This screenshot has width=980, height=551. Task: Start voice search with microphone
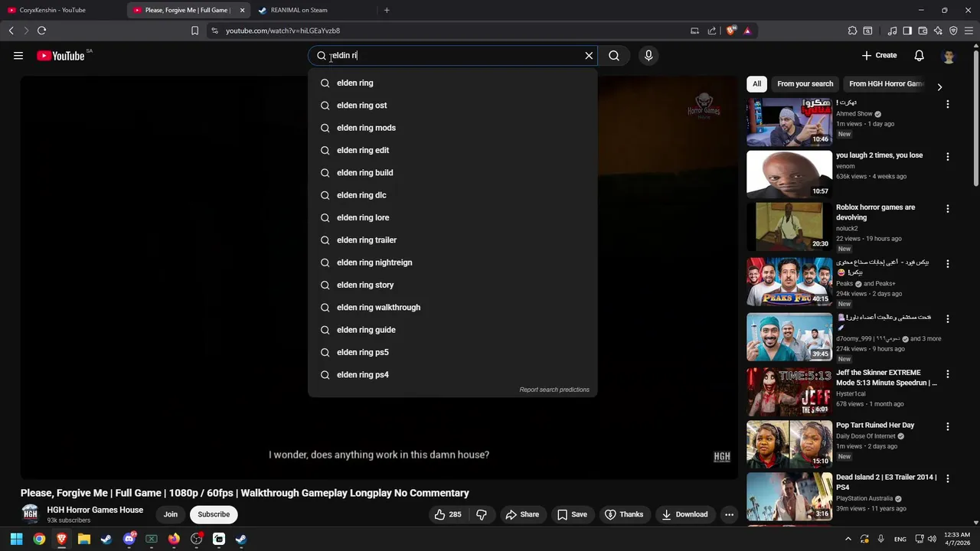pos(648,55)
